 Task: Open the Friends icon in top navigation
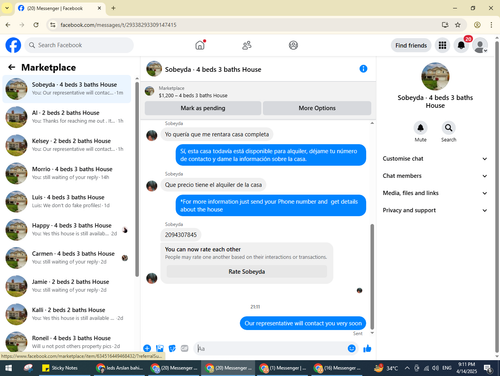click(x=247, y=45)
